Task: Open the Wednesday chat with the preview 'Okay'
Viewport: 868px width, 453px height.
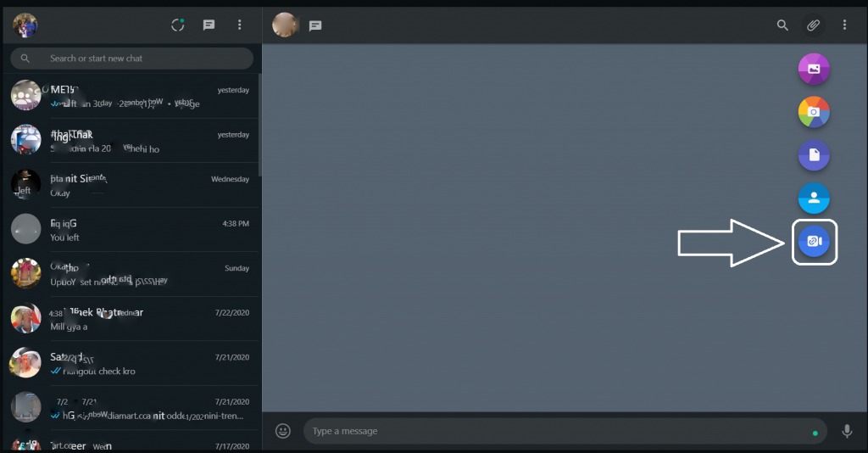Action: (131, 185)
